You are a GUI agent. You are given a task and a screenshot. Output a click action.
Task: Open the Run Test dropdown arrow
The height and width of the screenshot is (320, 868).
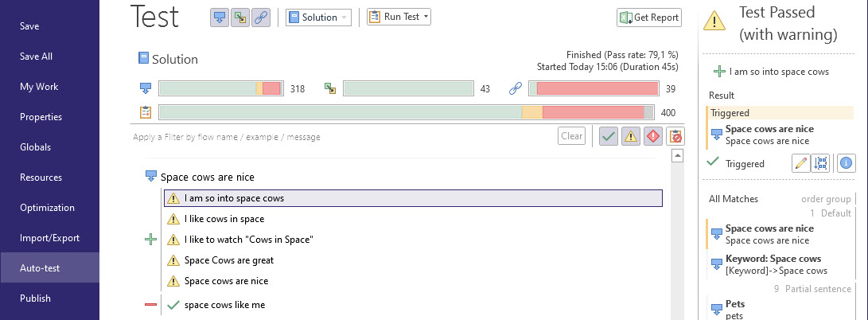(426, 17)
